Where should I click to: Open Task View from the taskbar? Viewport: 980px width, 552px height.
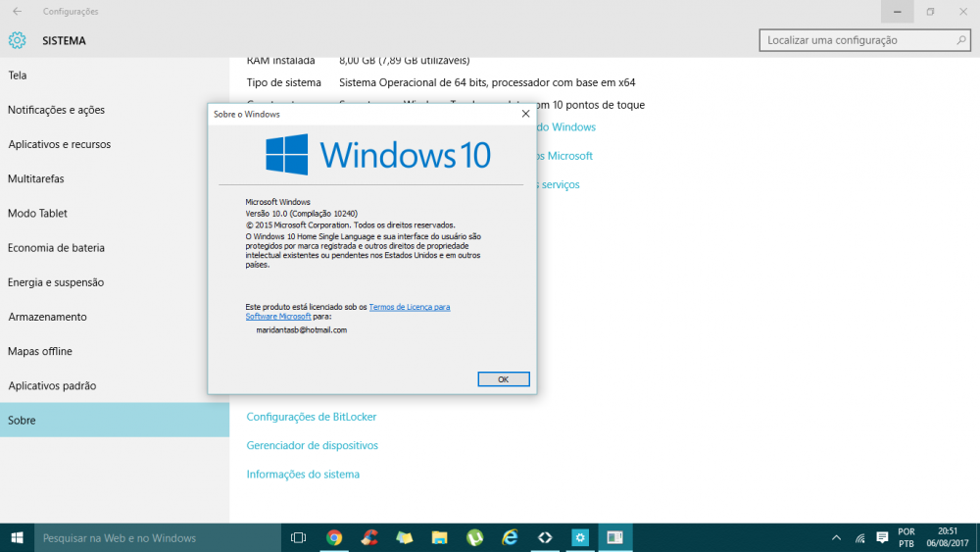pos(299,537)
